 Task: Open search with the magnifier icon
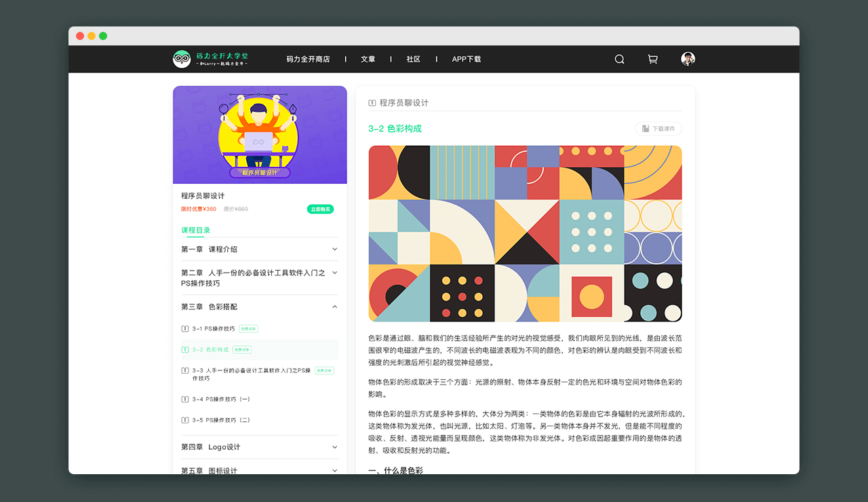pyautogui.click(x=619, y=59)
